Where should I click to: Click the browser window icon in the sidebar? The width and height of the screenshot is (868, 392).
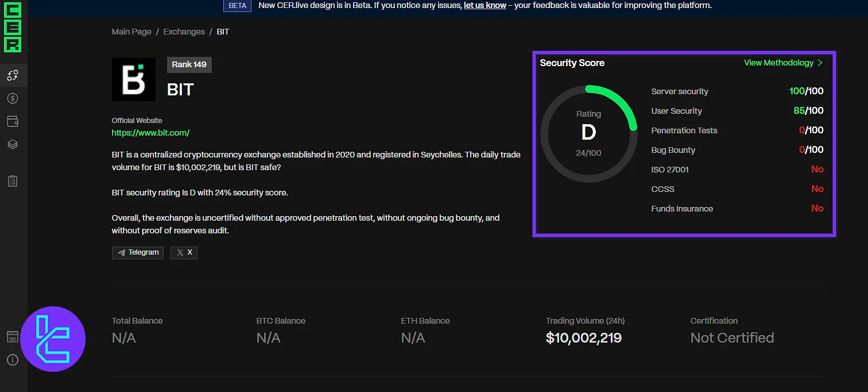coord(13,337)
